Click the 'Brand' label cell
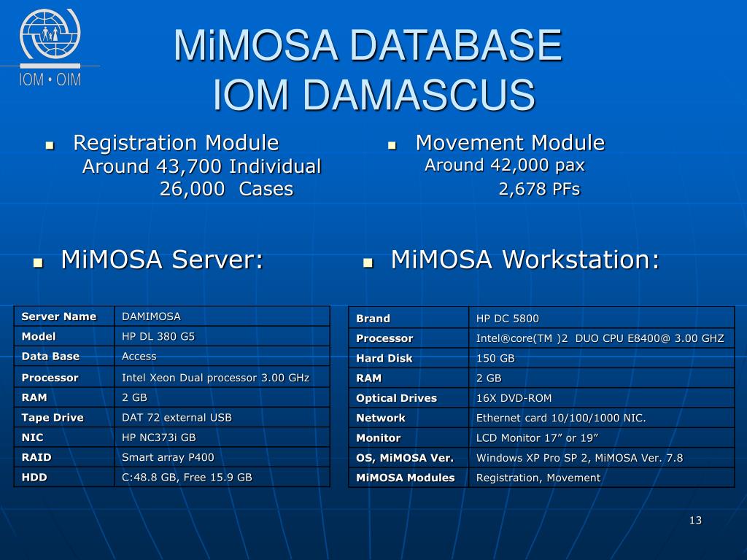This screenshot has width=747, height=560. 409,318
